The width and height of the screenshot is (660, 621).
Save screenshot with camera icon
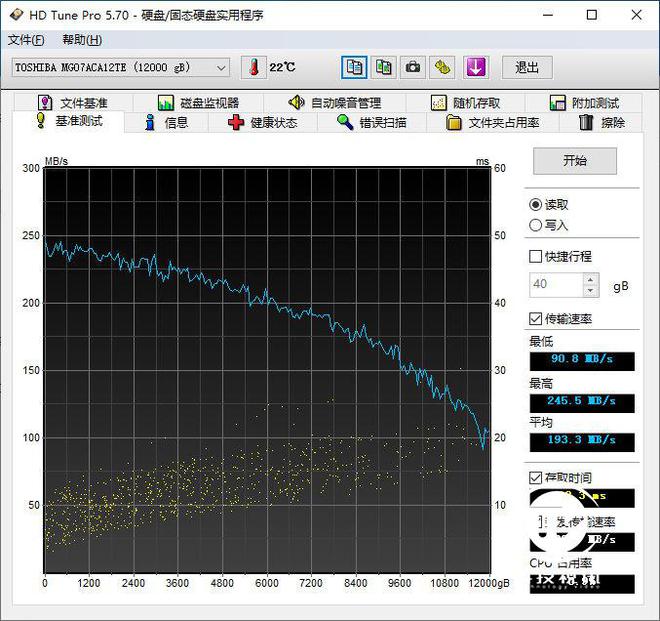[x=412, y=67]
